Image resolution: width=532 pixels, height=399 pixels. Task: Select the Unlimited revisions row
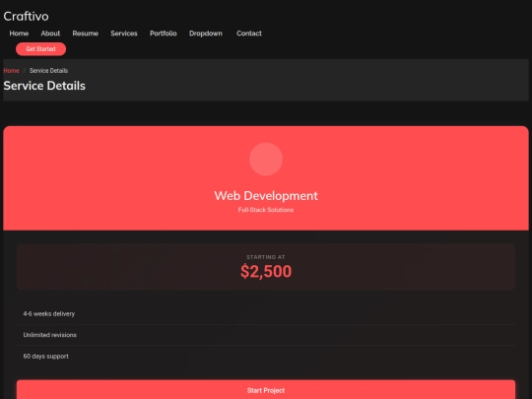pyautogui.click(x=266, y=335)
